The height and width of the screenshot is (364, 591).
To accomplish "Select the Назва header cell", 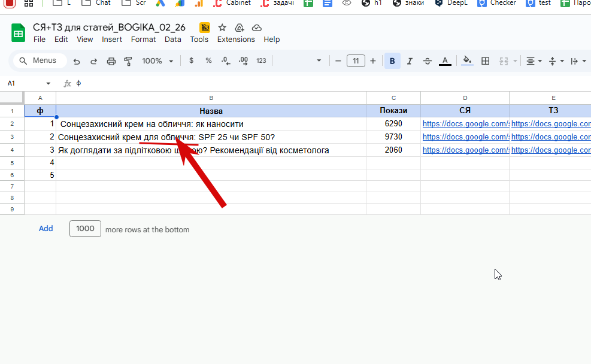I will [211, 111].
